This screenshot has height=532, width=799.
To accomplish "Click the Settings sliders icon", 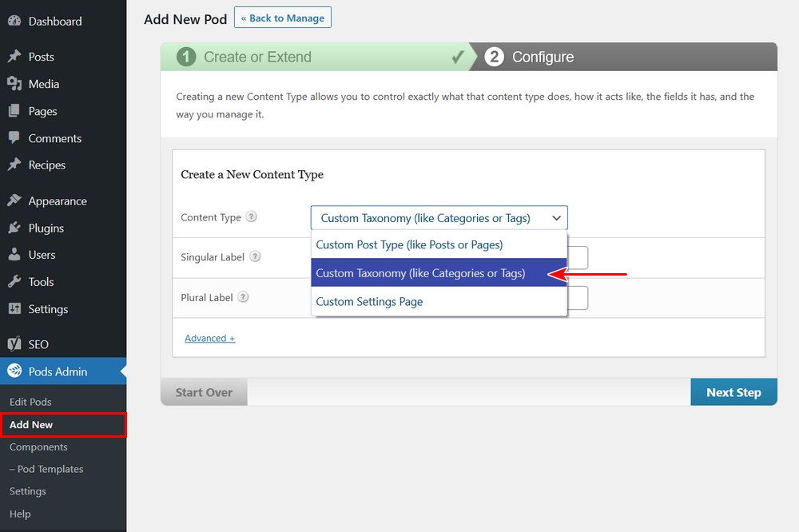I will 14,308.
